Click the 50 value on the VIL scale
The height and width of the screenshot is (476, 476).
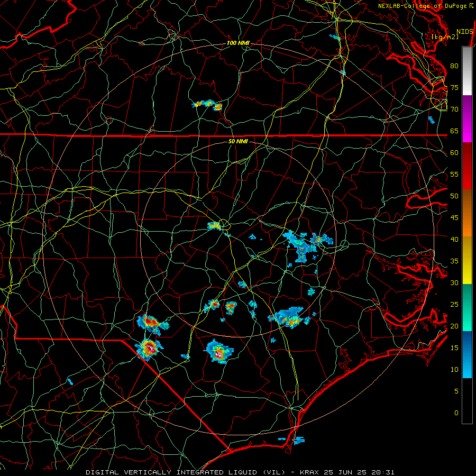(x=454, y=196)
